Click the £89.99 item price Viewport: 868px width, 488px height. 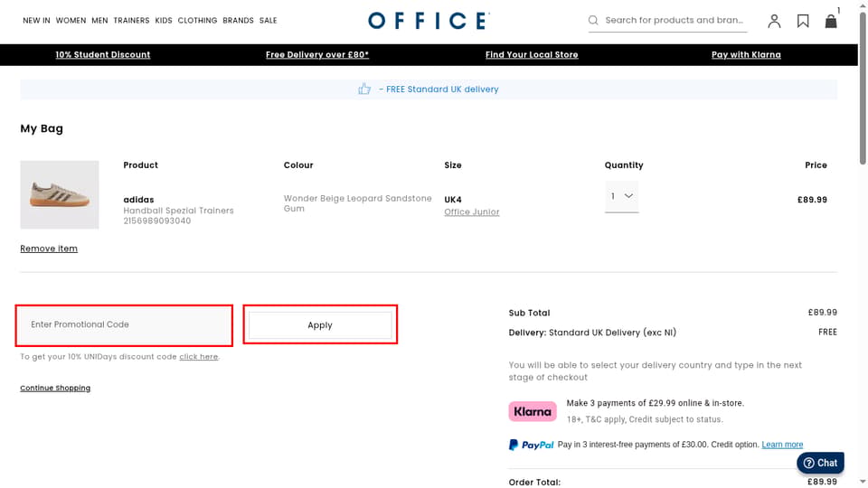812,200
